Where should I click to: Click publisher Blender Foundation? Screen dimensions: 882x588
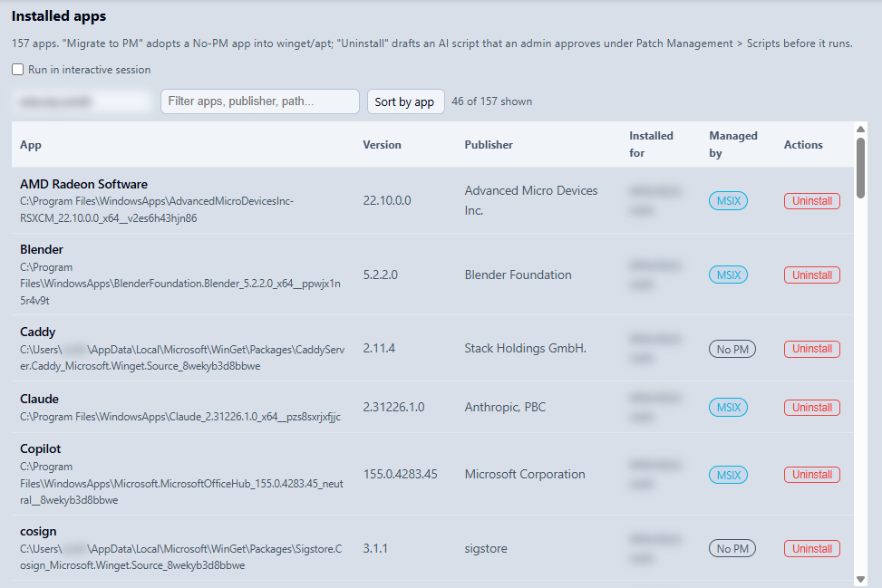[519, 275]
